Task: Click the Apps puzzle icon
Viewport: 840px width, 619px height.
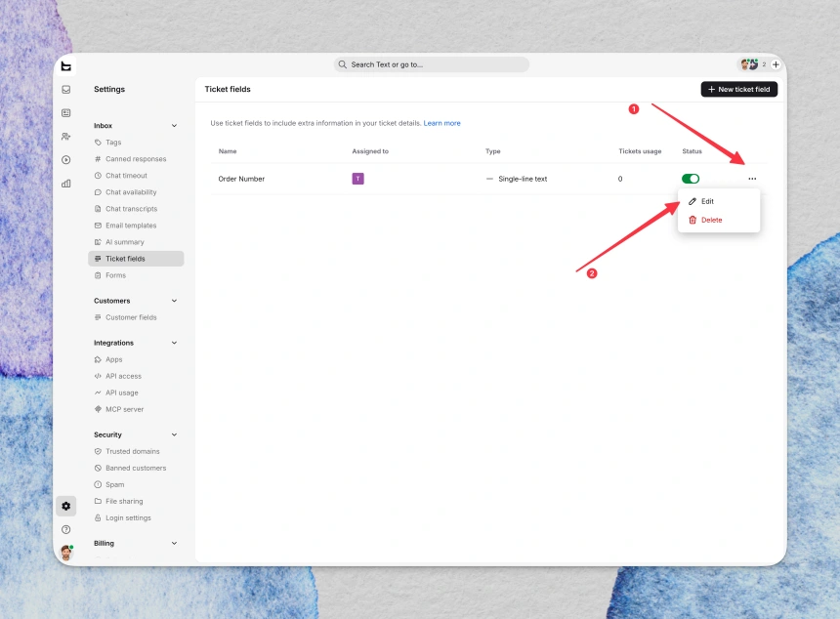Action: coord(98,359)
